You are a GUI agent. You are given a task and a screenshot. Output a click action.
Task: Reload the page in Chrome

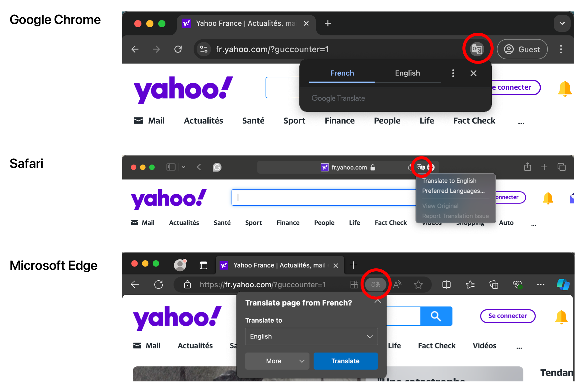tap(178, 49)
